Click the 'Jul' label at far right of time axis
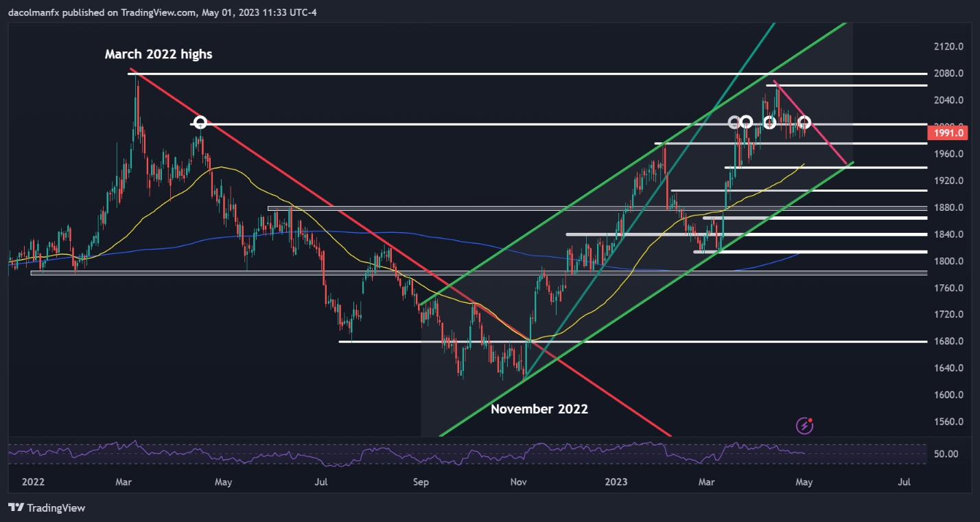The width and height of the screenshot is (980, 522). point(904,482)
